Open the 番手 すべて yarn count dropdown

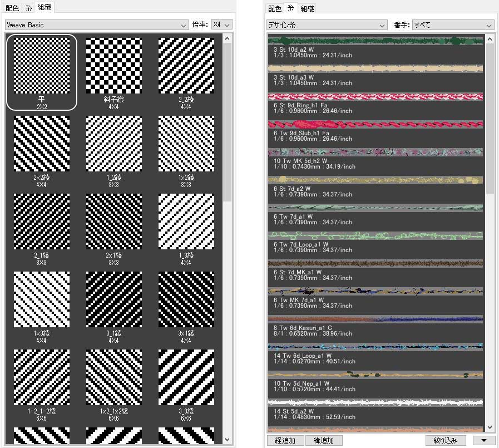tap(453, 25)
